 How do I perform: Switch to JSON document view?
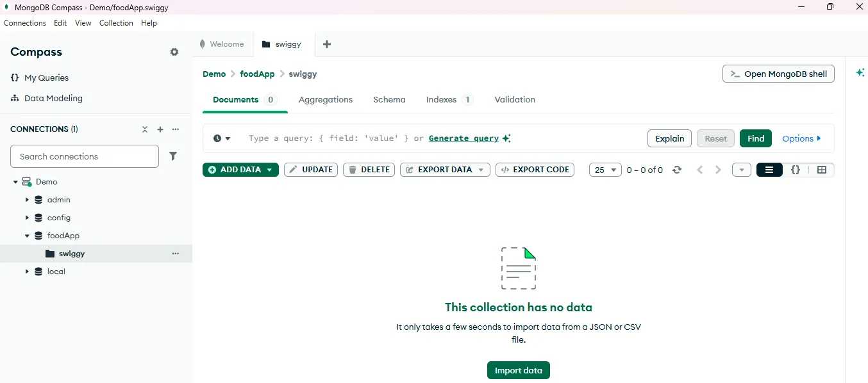tap(796, 170)
